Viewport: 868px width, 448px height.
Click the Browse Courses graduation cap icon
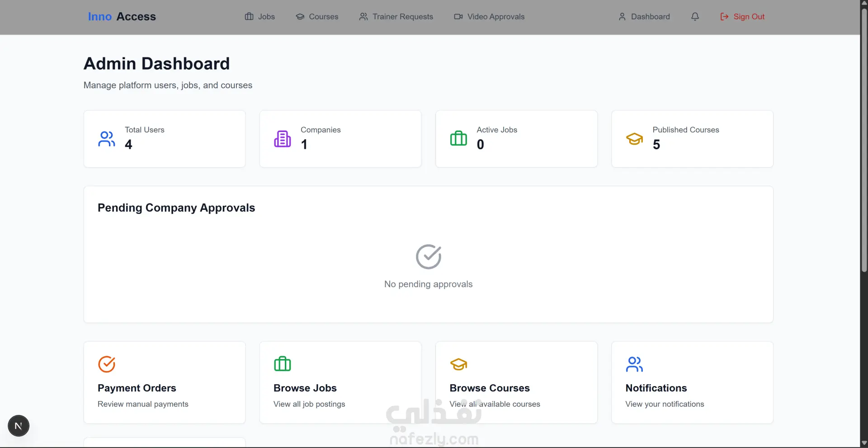(458, 364)
